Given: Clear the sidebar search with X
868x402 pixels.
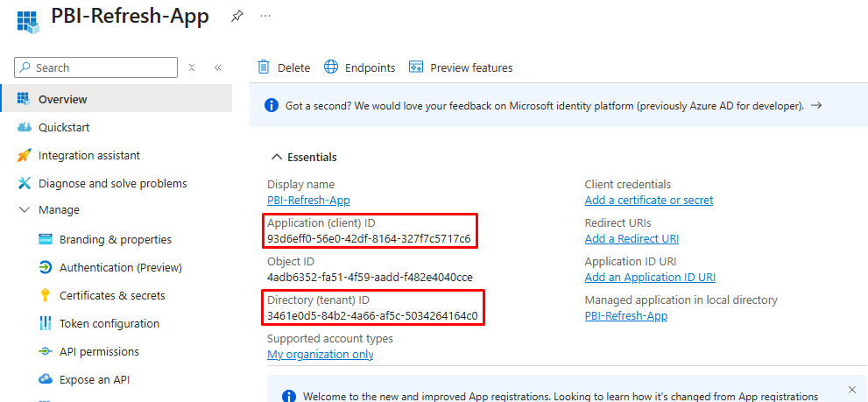Looking at the screenshot, I should click(x=192, y=67).
